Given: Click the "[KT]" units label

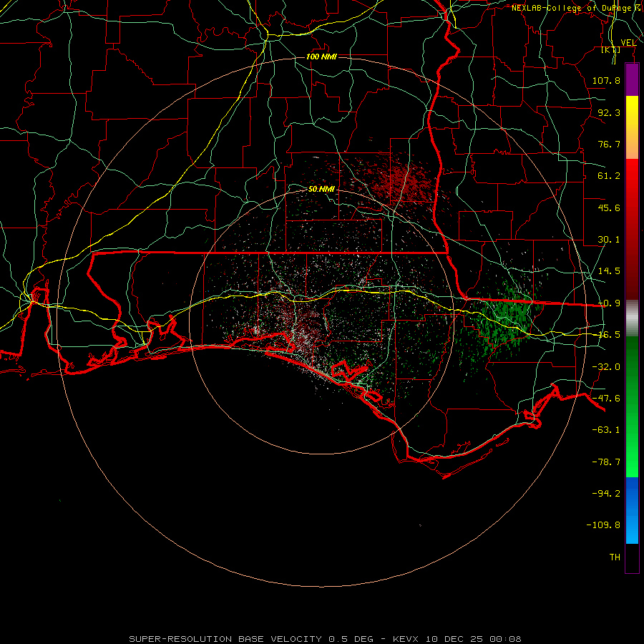Looking at the screenshot, I should pos(611,50).
